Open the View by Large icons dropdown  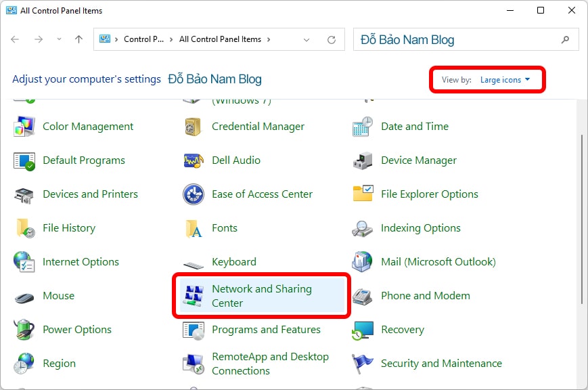505,80
